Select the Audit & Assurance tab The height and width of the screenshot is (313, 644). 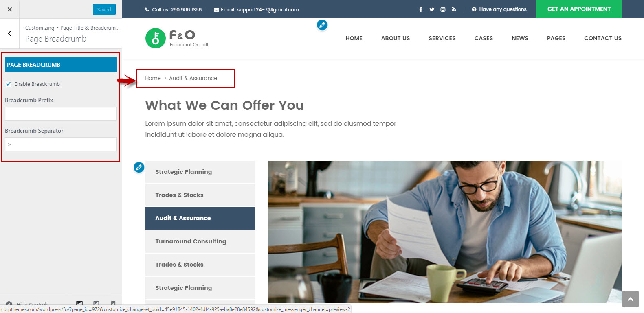[200, 218]
